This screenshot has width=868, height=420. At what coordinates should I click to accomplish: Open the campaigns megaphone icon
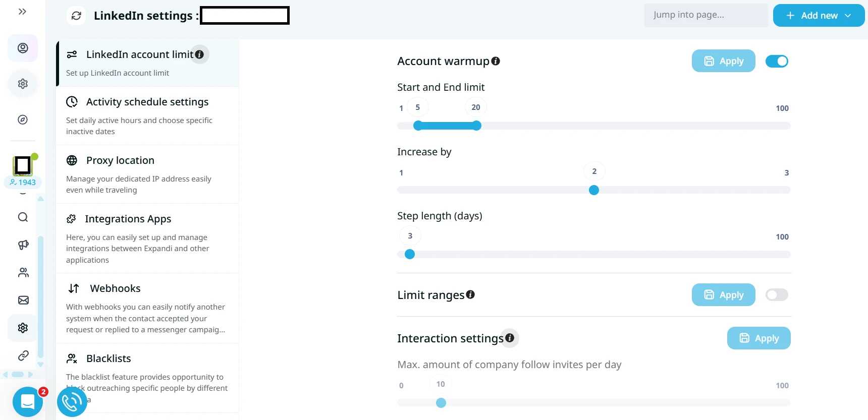pyautogui.click(x=23, y=245)
